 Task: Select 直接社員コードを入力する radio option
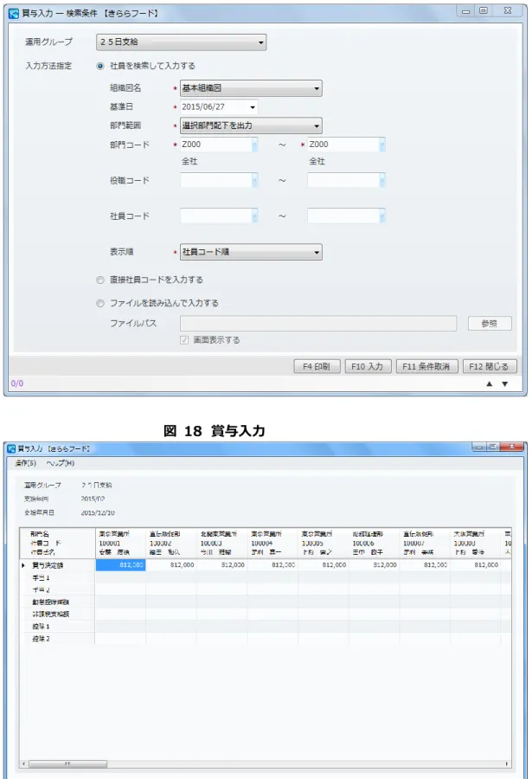[x=100, y=280]
